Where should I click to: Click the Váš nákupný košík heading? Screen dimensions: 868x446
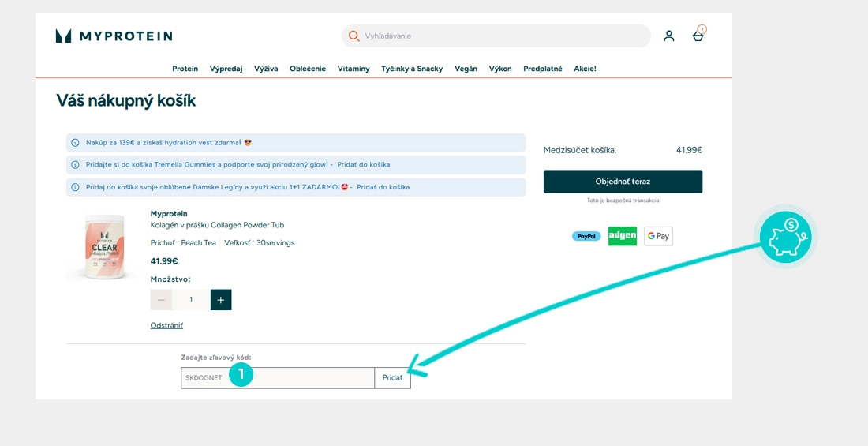125,101
